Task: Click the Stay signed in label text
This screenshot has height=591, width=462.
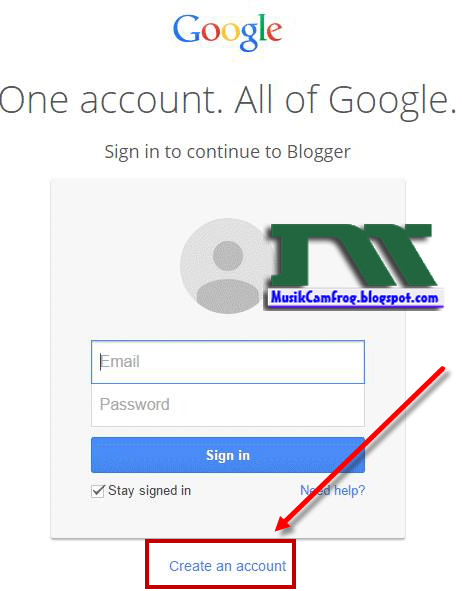Action: point(150,491)
